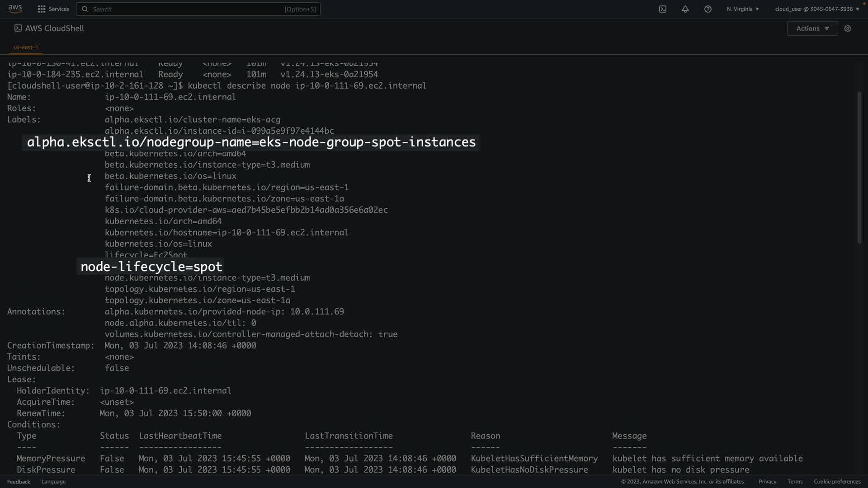
Task: Open Cookie preferences
Action: pyautogui.click(x=837, y=482)
